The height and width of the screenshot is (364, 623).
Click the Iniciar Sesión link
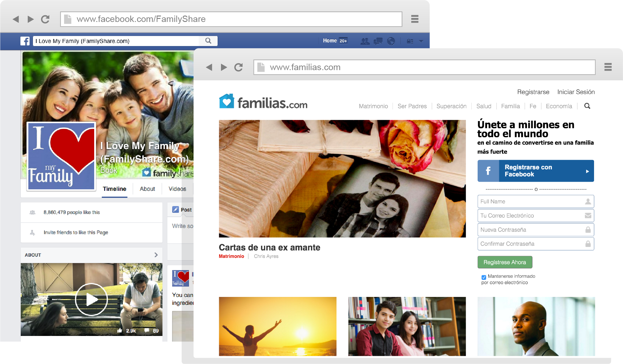[x=576, y=92]
